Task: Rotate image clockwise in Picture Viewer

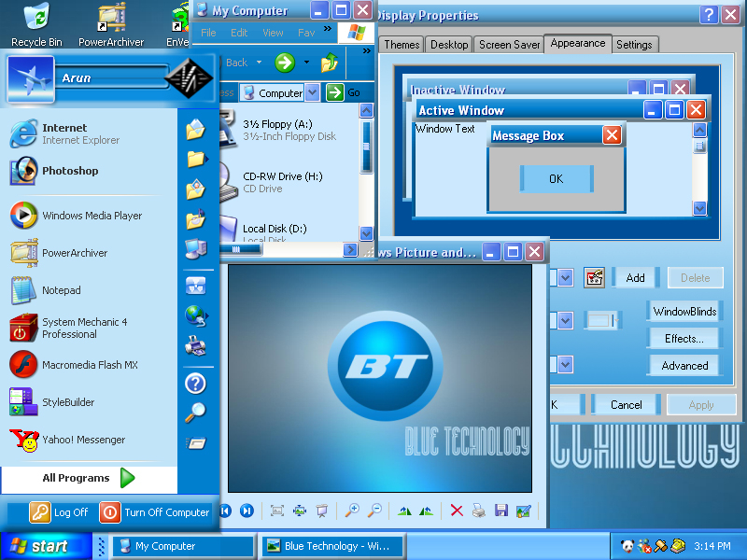Action: [x=404, y=511]
